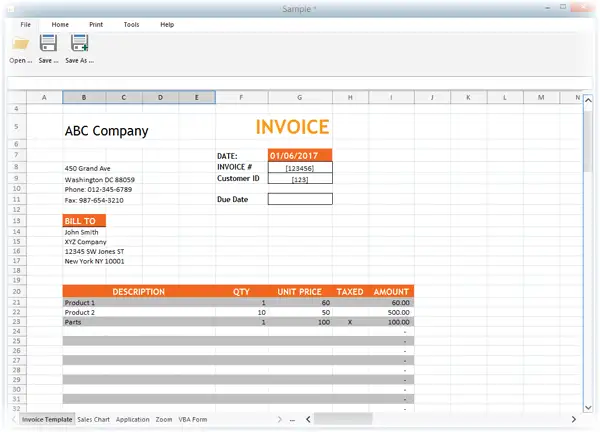This screenshot has width=600, height=432.
Task: Switch to the Print ribbon tab
Action: pyautogui.click(x=96, y=24)
